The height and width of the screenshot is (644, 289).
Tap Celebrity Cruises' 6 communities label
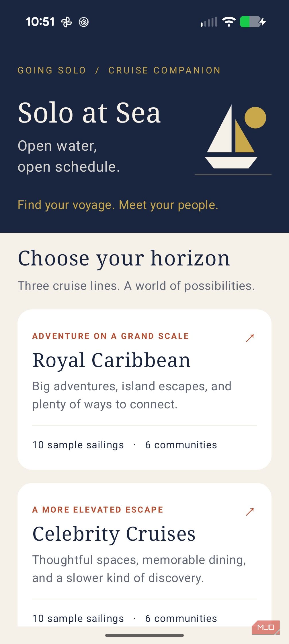[181, 618]
